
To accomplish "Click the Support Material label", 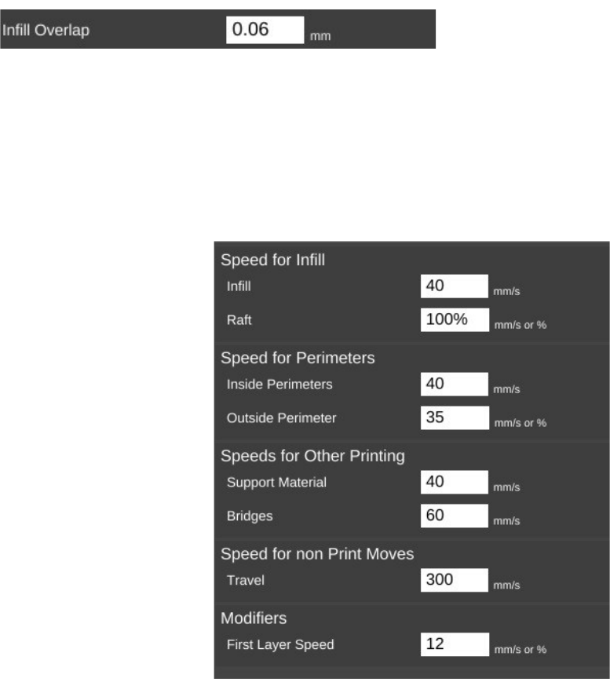I will pos(276,483).
